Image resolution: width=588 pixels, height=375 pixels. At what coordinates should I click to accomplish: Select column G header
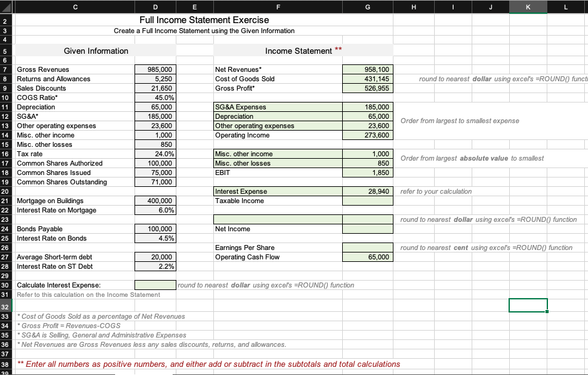[367, 7]
